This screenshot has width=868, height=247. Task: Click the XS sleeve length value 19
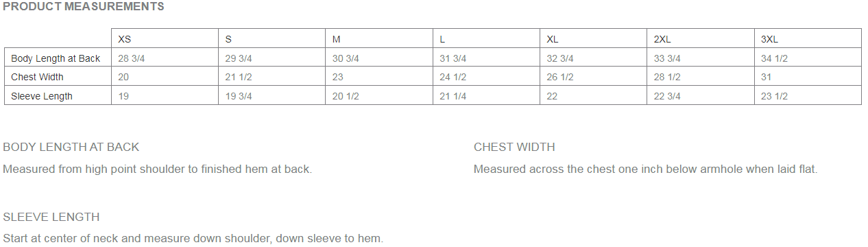point(123,96)
